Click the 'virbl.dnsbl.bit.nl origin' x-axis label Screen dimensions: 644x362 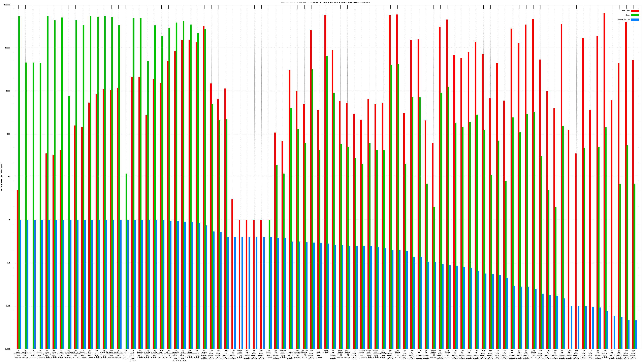click(x=126, y=355)
